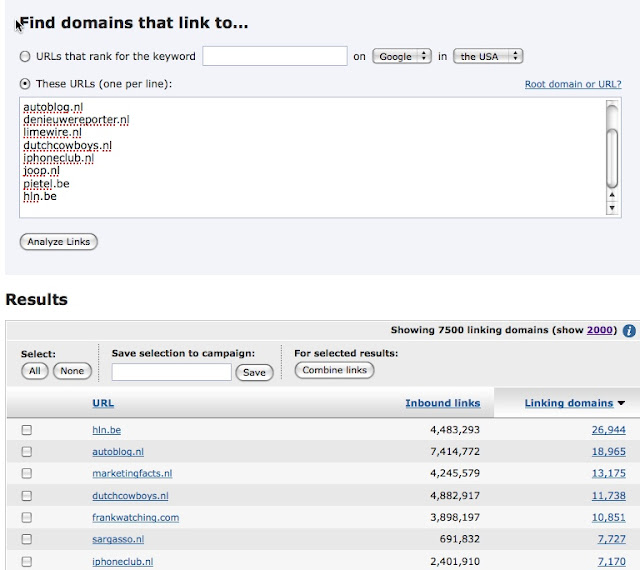Viewport: 640px width, 570px height.
Task: Open the Google search engine dropdown
Action: 402,56
